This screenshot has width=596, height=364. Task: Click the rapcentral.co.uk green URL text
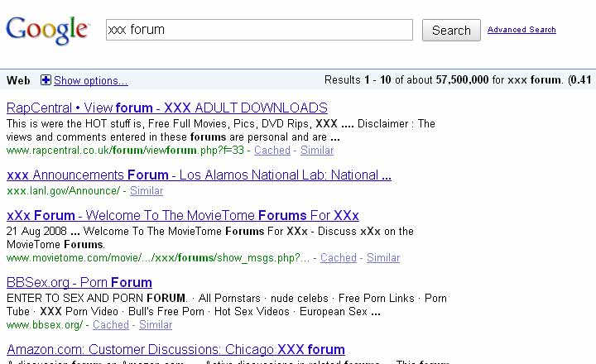point(125,151)
